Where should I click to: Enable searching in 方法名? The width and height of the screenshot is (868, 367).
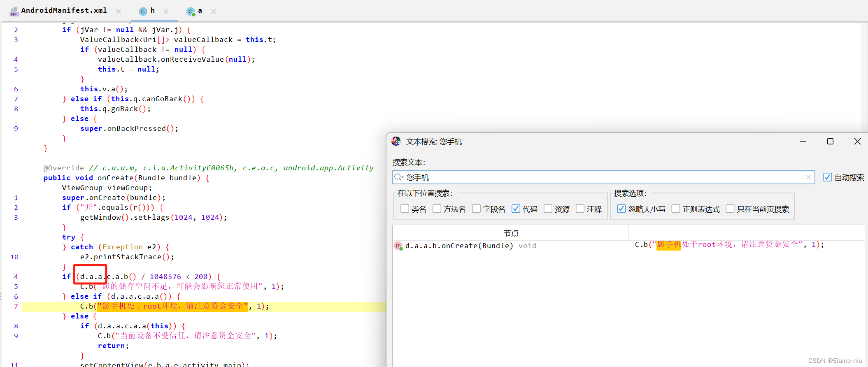point(437,209)
